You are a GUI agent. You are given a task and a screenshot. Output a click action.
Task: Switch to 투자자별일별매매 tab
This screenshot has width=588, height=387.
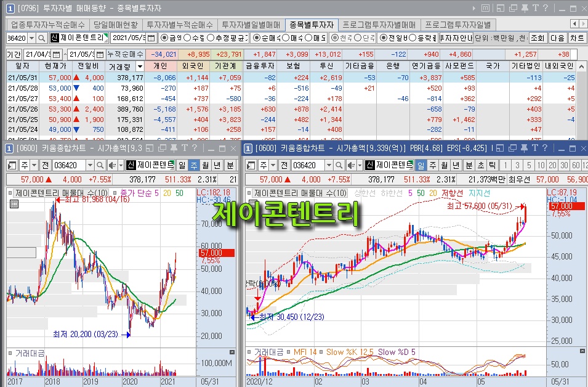click(251, 25)
